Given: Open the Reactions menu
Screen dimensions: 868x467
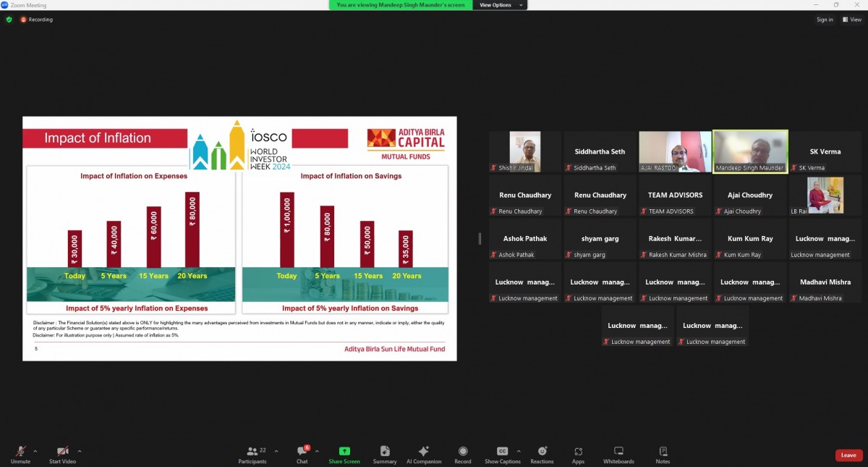Looking at the screenshot, I should pos(542,455).
